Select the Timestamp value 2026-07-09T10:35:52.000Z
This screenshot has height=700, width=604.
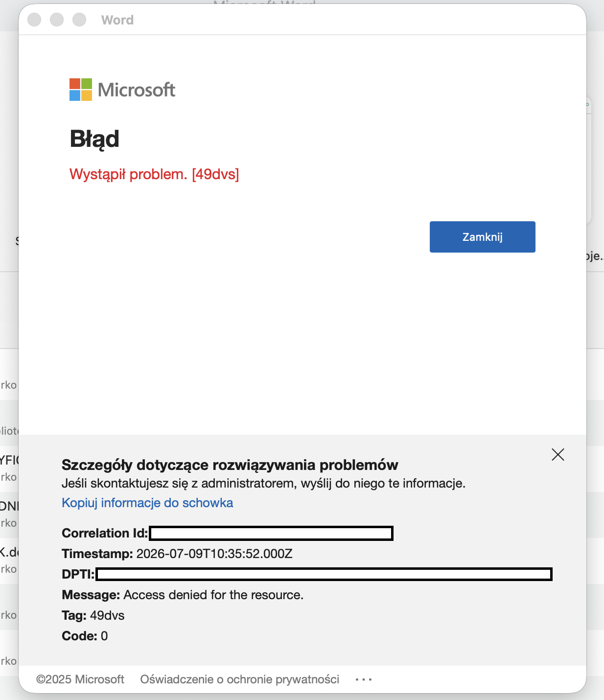pyautogui.click(x=214, y=554)
